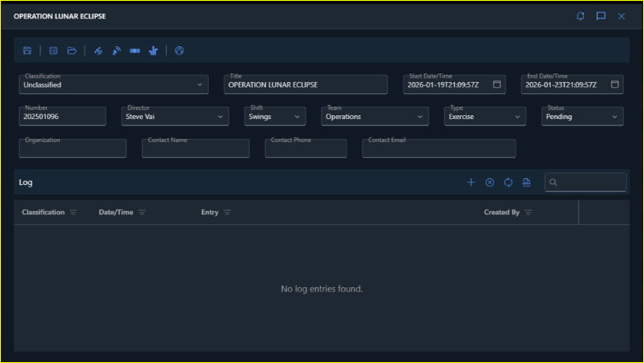Image resolution: width=644 pixels, height=363 pixels.
Task: Click the notification bell icon
Action: [581, 16]
